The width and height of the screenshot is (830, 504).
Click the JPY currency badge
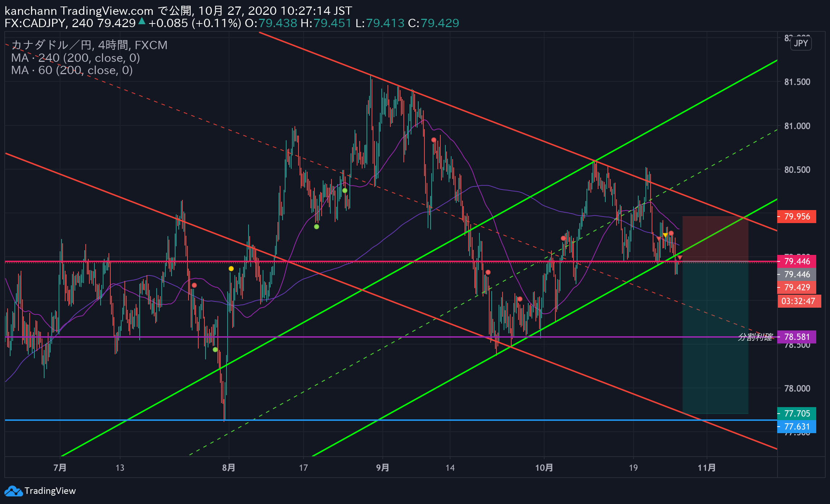tap(801, 43)
